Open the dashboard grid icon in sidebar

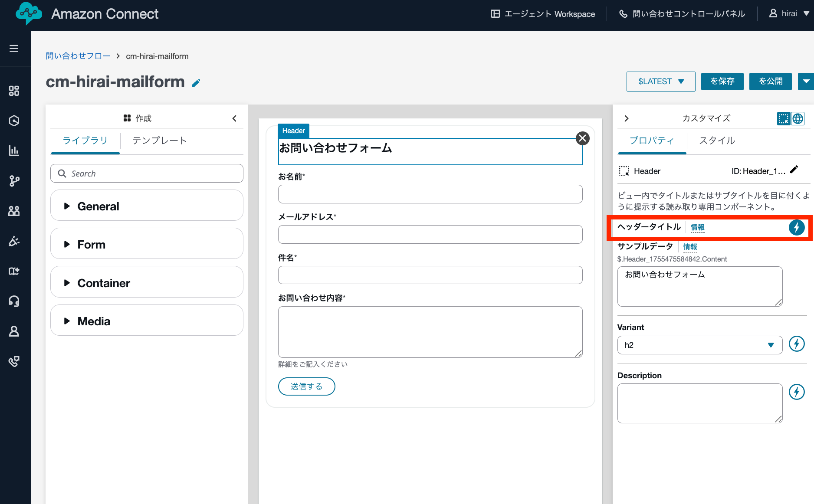14,91
